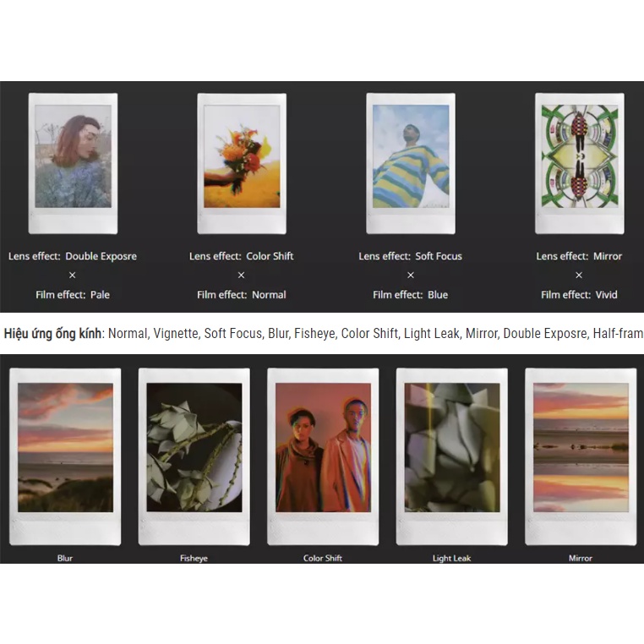Click the 'Film effect: Pale' text
The height and width of the screenshot is (644, 644).
click(73, 295)
